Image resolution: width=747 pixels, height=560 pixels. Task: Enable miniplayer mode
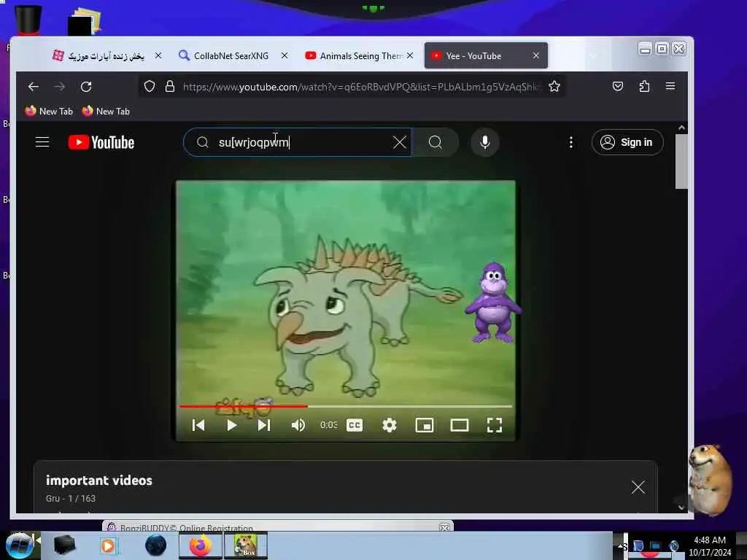(425, 425)
